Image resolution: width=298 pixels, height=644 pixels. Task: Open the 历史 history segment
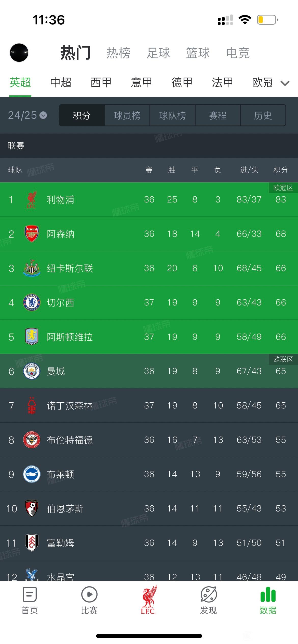[263, 115]
